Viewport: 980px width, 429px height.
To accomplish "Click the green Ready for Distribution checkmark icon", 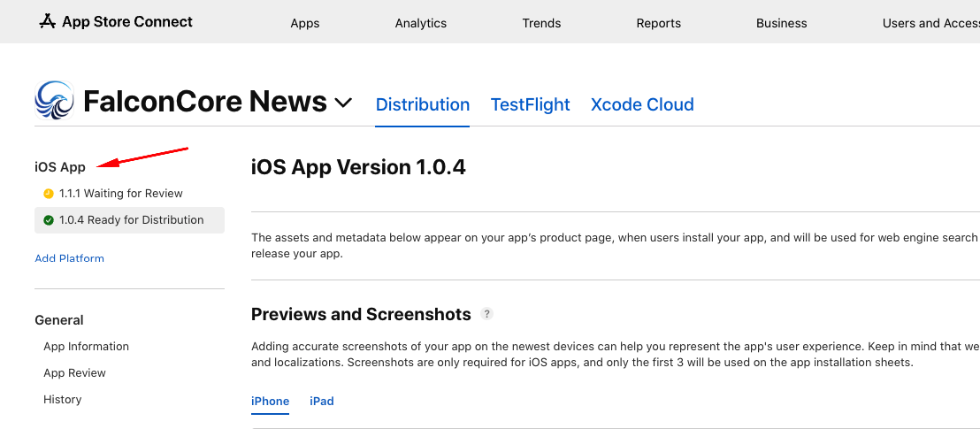I will point(49,220).
